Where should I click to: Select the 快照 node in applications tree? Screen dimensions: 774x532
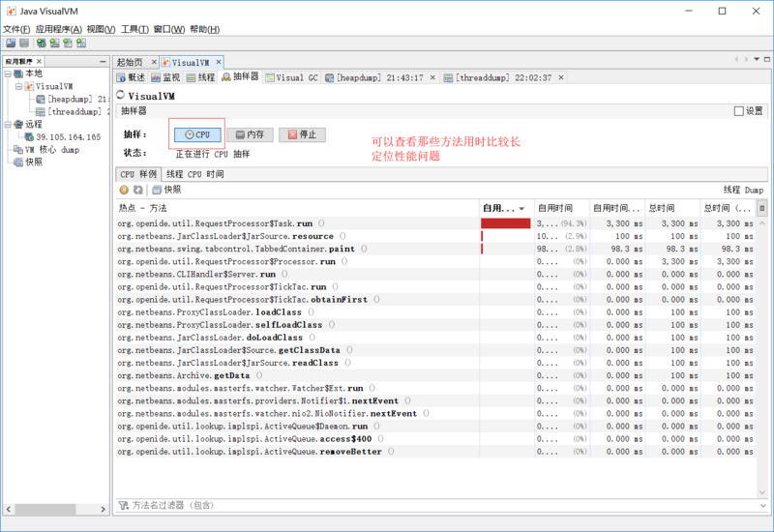pyautogui.click(x=28, y=162)
